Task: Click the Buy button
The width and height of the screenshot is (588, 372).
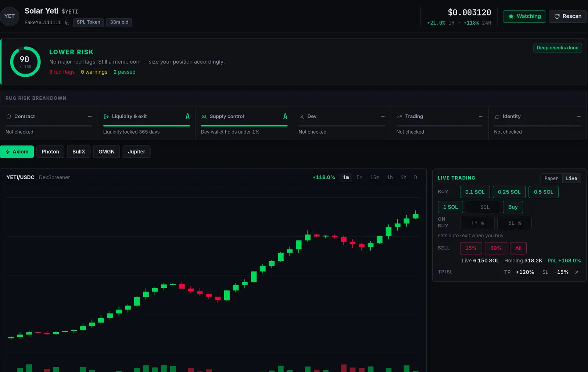Action: [x=513, y=207]
